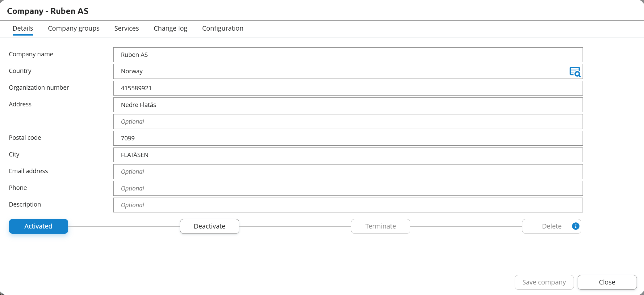The width and height of the screenshot is (644, 295).
Task: Click the Terminate status button
Action: [x=380, y=226]
